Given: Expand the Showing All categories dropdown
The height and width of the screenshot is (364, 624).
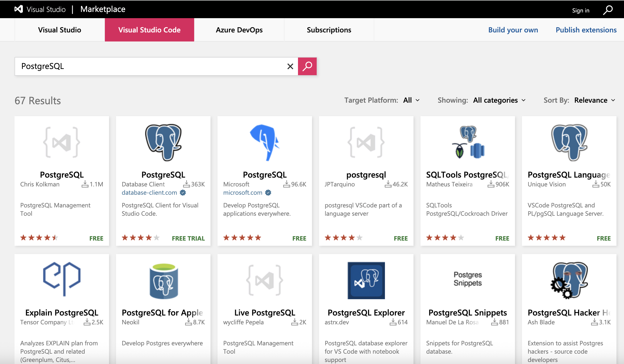Looking at the screenshot, I should tap(499, 100).
